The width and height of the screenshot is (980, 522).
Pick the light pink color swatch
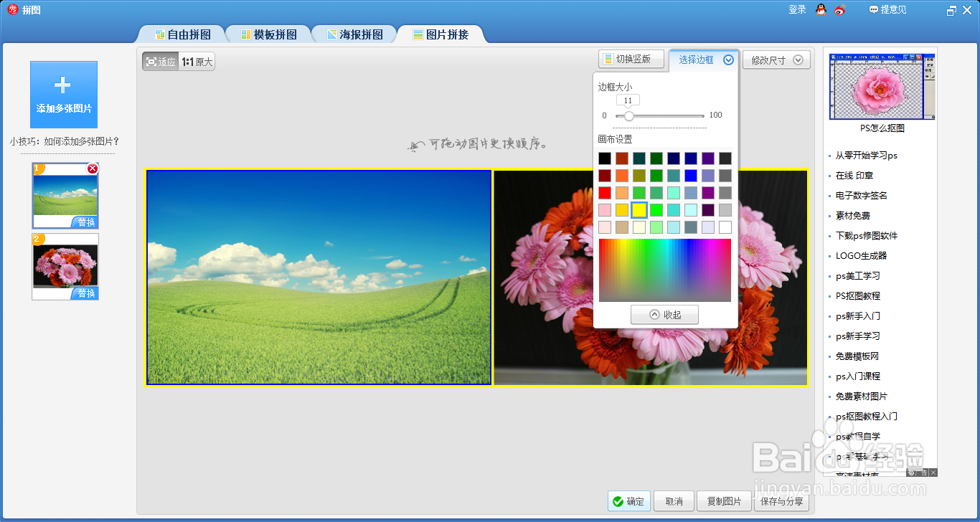point(605,210)
